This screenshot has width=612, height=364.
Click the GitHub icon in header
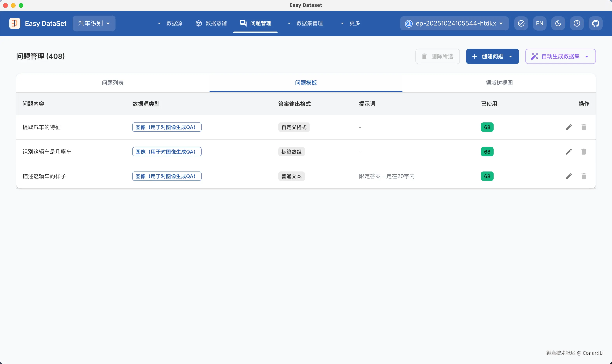(595, 23)
